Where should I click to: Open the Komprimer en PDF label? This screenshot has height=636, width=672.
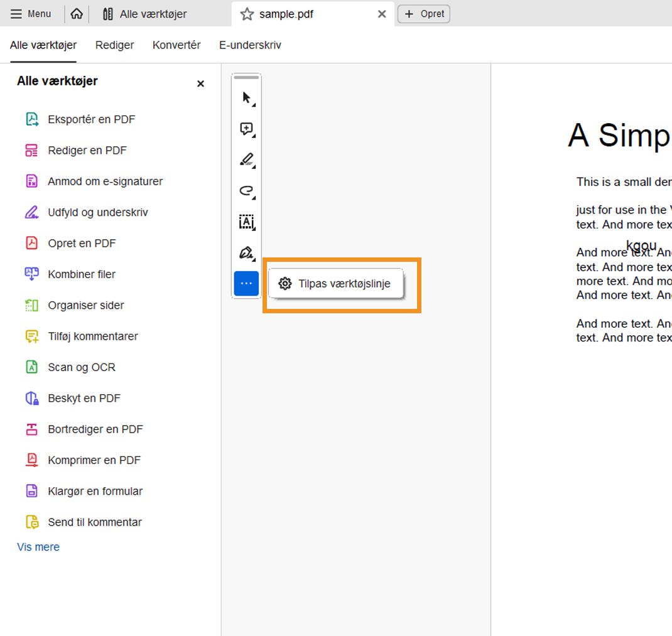tap(94, 460)
